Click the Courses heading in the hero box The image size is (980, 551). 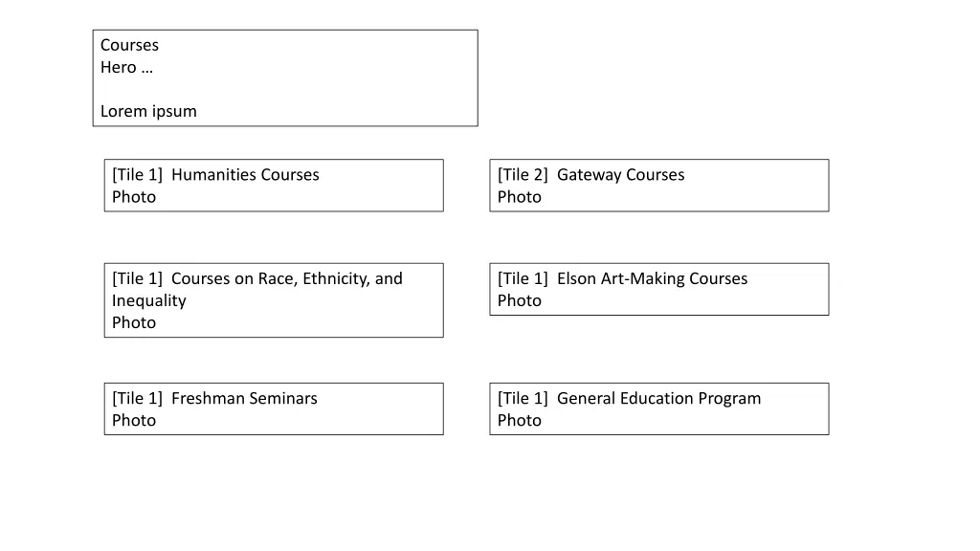coord(129,45)
